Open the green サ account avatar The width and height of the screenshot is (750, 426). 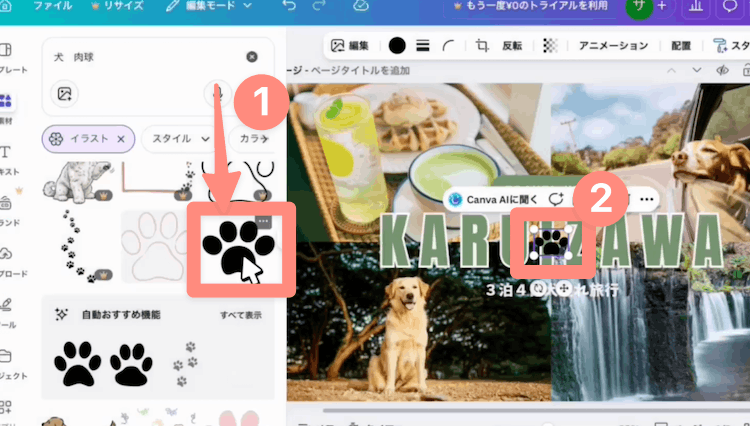tap(639, 7)
